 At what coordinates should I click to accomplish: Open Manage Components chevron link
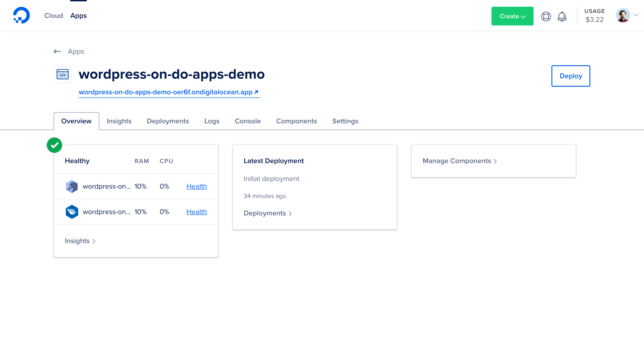coord(460,161)
